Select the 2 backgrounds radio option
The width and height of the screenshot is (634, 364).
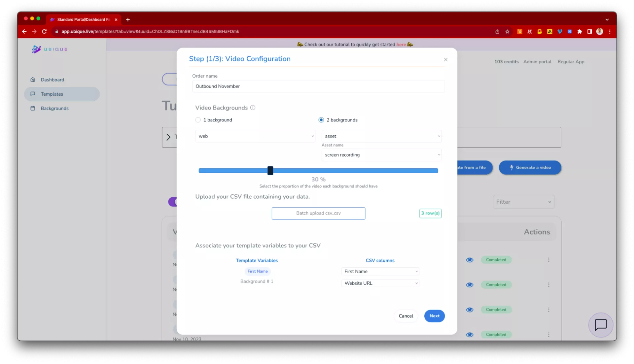[321, 120]
